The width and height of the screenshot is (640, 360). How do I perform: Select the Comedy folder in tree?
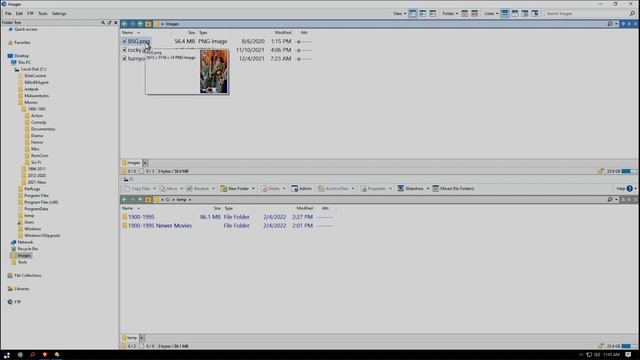pos(38,122)
